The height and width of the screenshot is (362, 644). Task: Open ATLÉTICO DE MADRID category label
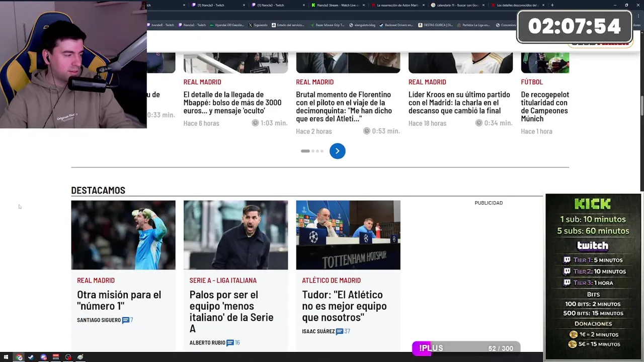[x=331, y=281]
